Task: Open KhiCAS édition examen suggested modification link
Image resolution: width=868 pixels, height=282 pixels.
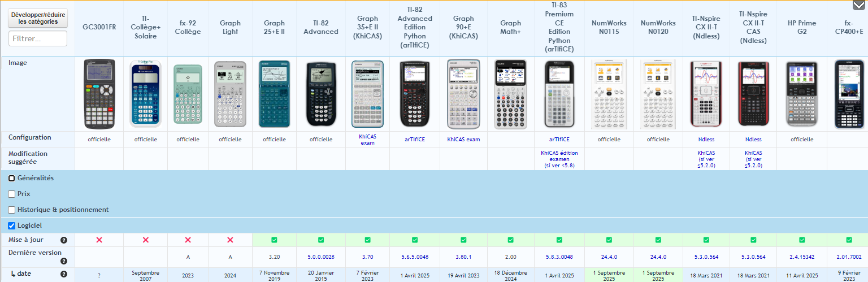Action: click(x=559, y=159)
